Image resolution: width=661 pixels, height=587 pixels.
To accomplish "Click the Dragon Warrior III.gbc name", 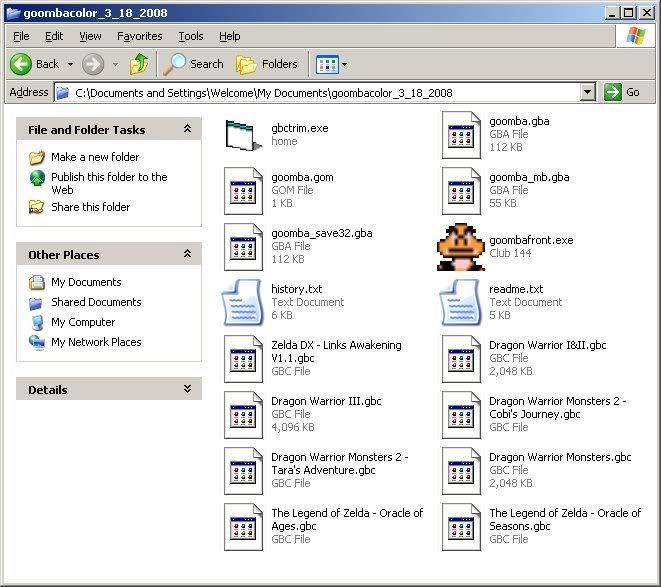I will click(326, 401).
